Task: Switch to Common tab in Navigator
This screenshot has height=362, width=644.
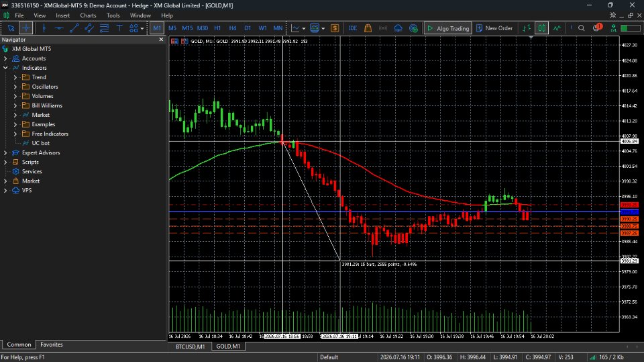Action: (x=19, y=345)
